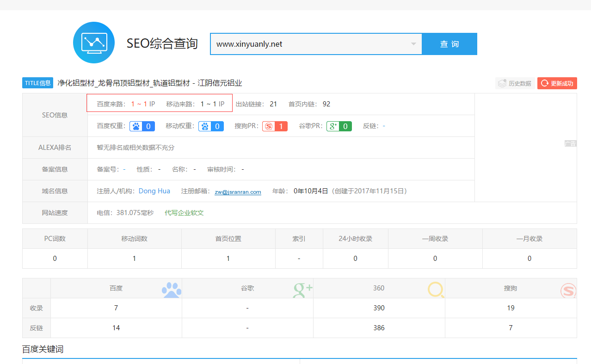Viewport: 591px width, 364px height.
Task: Click the 广告 side tab on the right edge
Action: [570, 143]
